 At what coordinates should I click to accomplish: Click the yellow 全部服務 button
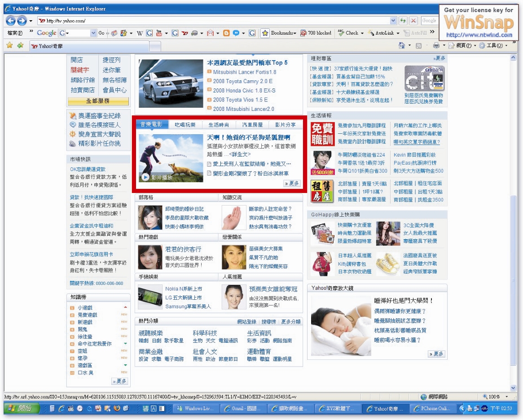point(98,101)
